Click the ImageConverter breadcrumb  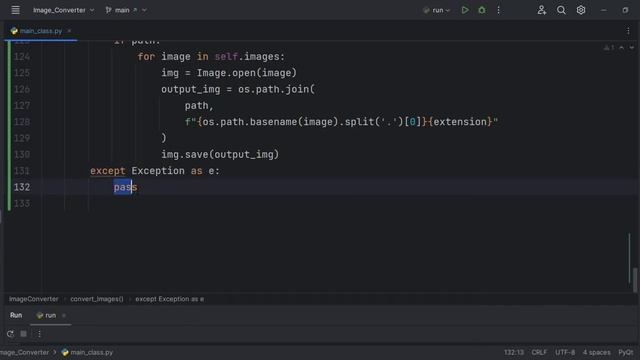[x=33, y=299]
